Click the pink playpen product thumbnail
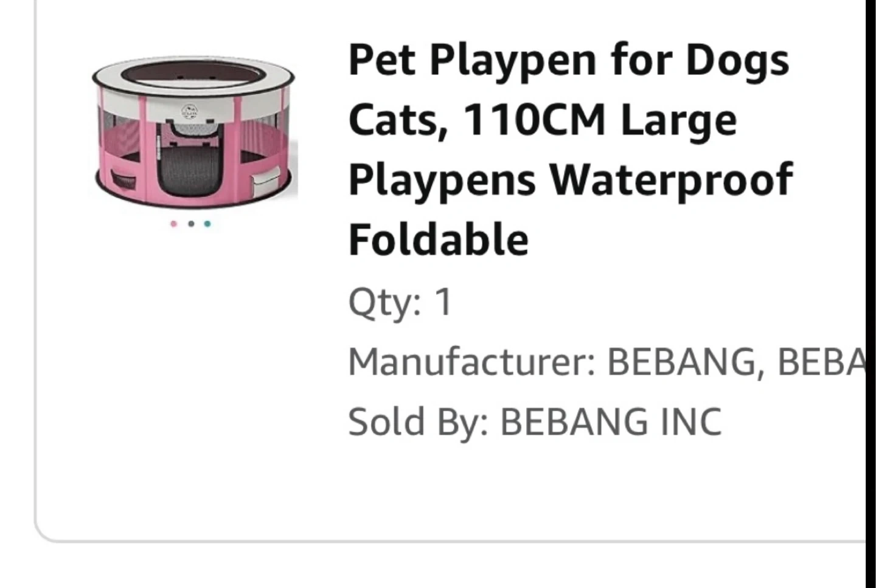The width and height of the screenshot is (876, 588). pyautogui.click(x=193, y=130)
